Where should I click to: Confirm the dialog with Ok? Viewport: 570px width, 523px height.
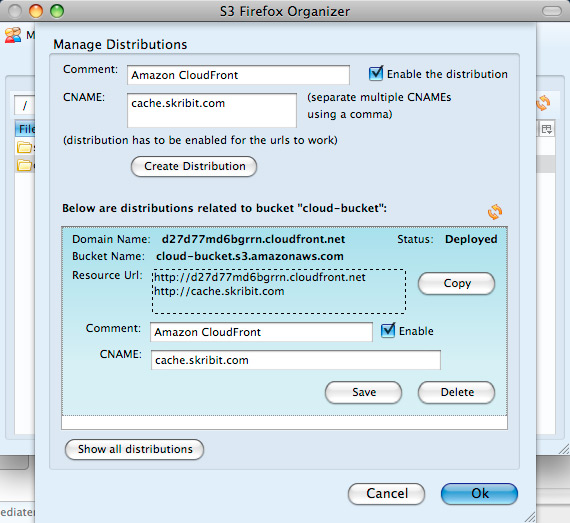tap(479, 494)
